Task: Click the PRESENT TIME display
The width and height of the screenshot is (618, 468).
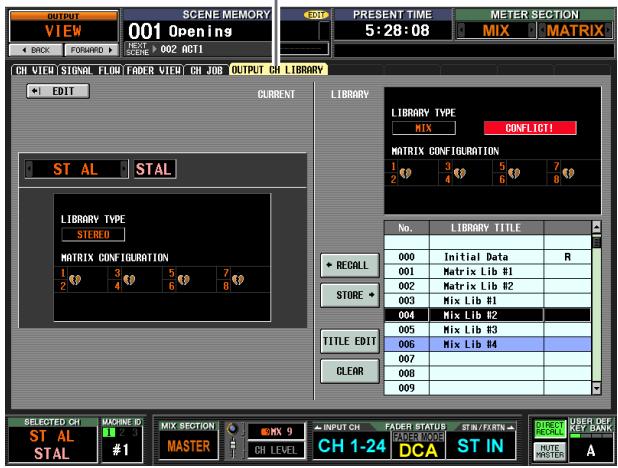Action: pos(393,30)
